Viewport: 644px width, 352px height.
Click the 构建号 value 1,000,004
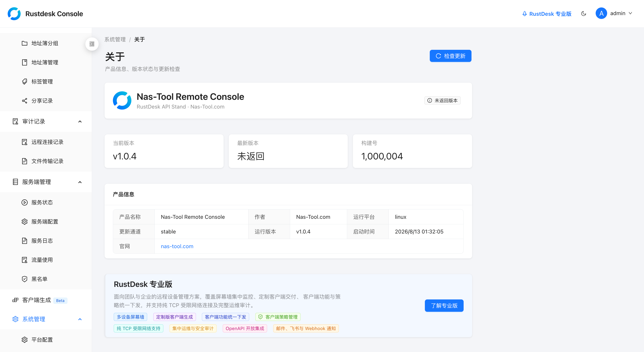tap(382, 156)
